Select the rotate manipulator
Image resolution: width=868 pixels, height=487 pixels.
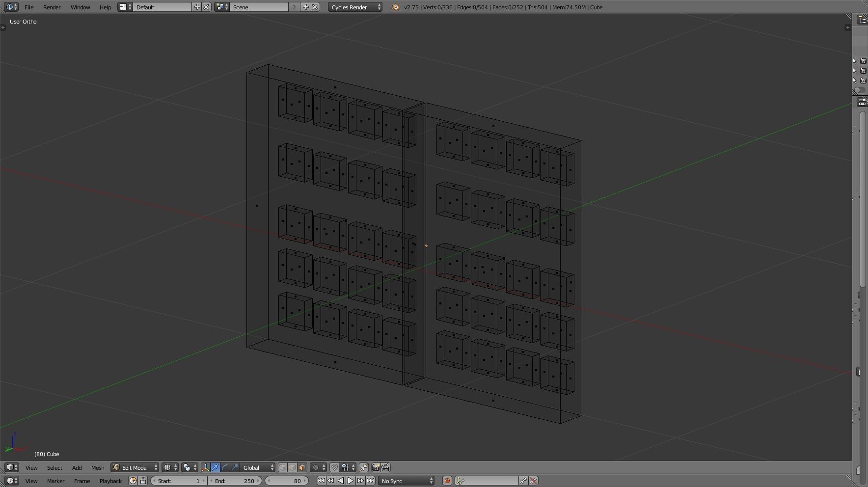[225, 467]
